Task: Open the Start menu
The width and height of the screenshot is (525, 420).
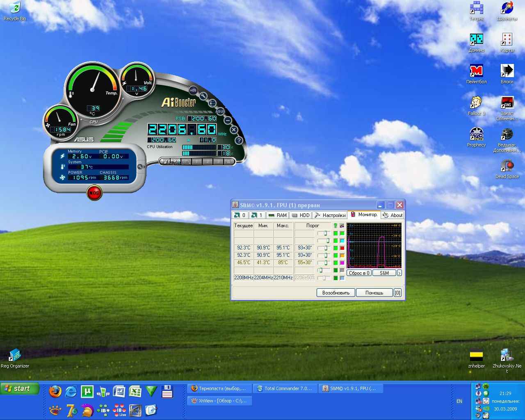Action: click(20, 388)
